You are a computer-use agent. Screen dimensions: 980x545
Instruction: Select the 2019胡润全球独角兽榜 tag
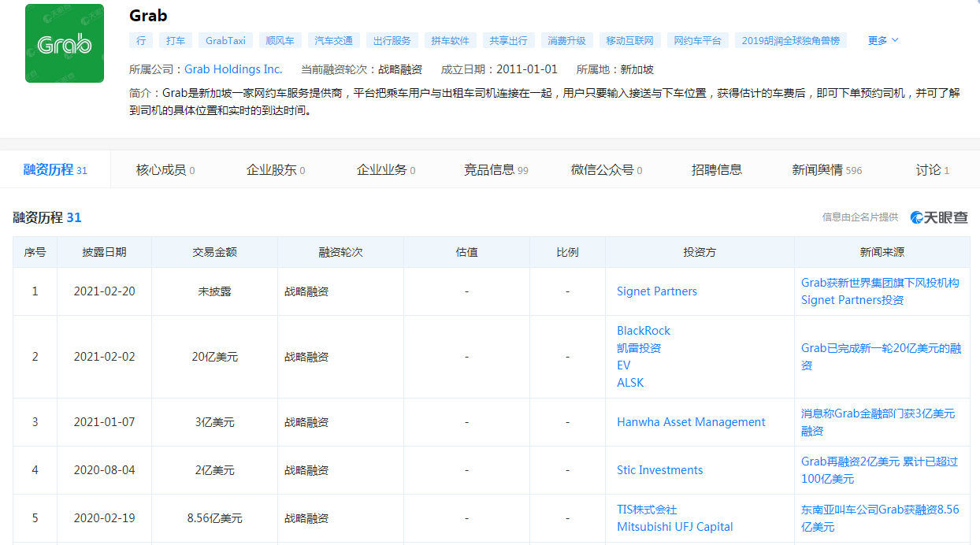coord(791,40)
